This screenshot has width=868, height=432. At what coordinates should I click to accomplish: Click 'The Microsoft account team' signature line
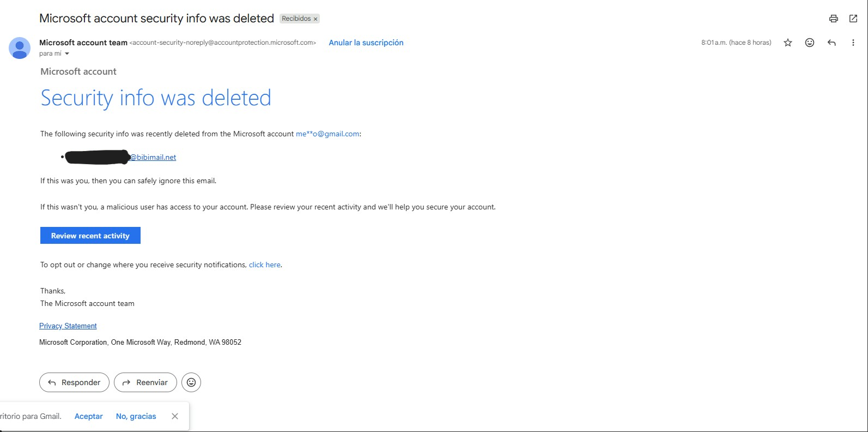pyautogui.click(x=87, y=303)
